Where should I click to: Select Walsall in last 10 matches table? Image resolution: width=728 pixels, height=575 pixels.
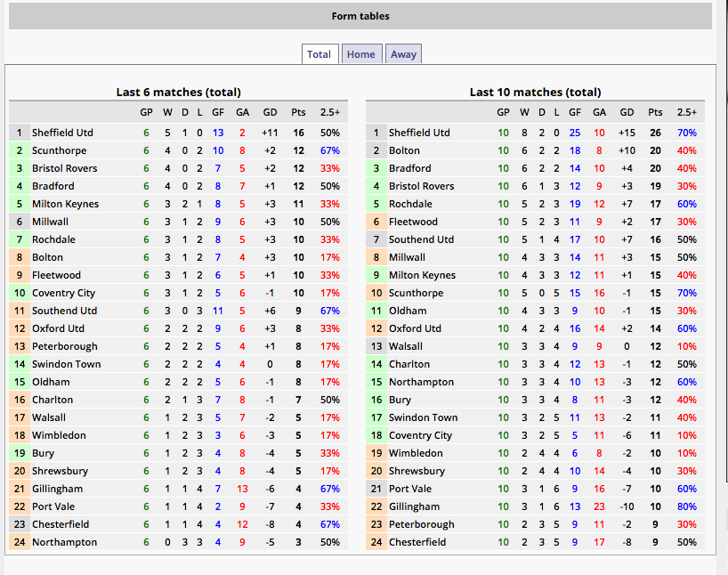405,346
